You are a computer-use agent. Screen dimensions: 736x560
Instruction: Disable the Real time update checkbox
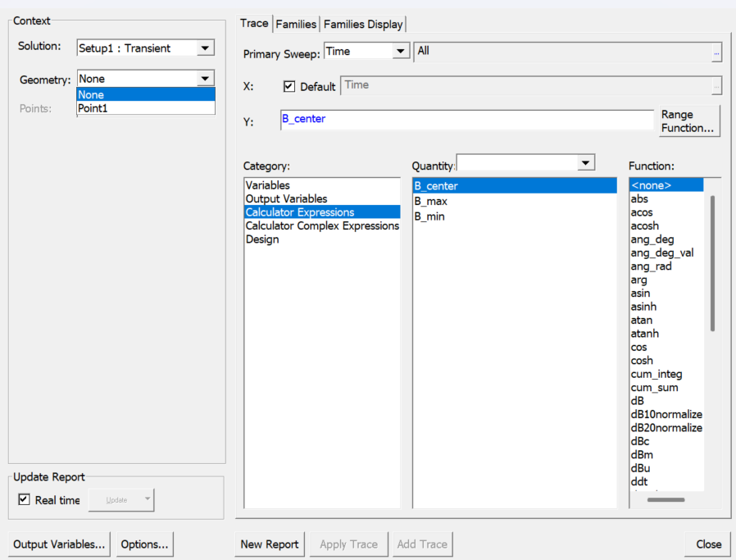click(x=24, y=499)
